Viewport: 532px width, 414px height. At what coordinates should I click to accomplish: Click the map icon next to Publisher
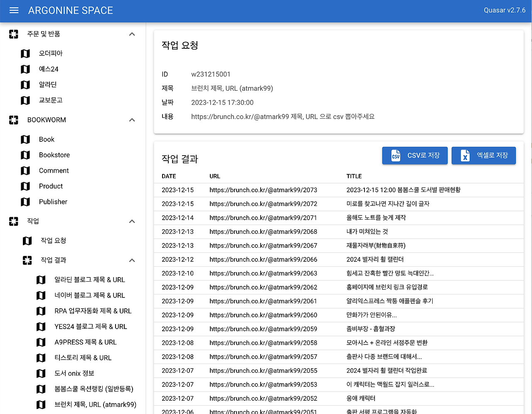(x=25, y=202)
